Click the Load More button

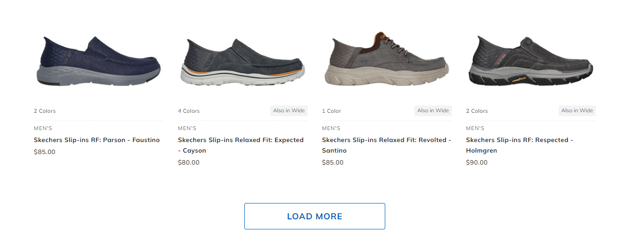(314, 216)
